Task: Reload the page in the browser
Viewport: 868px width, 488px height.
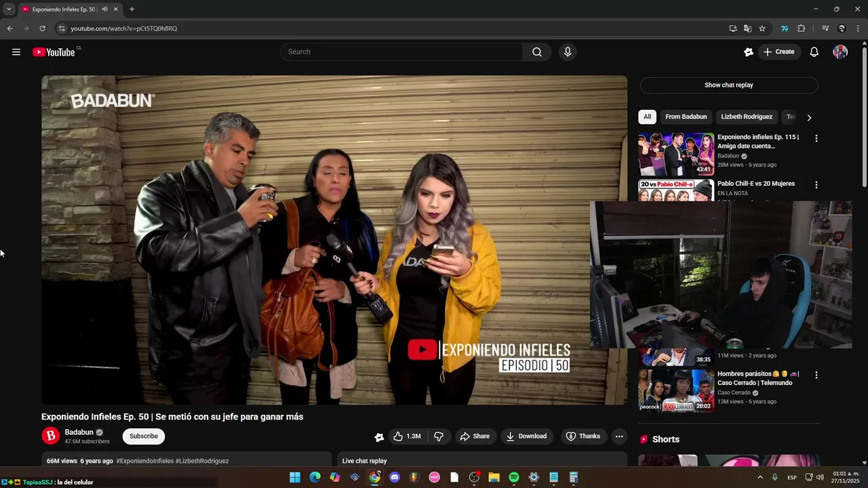Action: [42, 28]
